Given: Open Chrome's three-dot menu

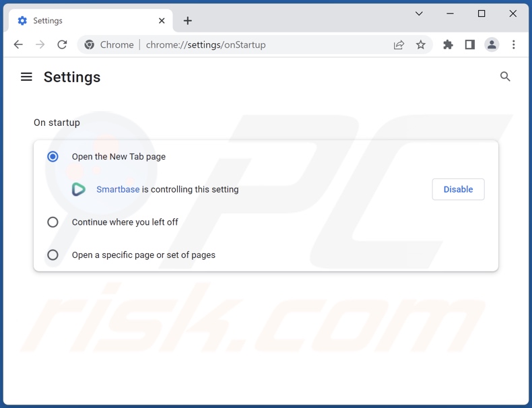Looking at the screenshot, I should (x=513, y=44).
